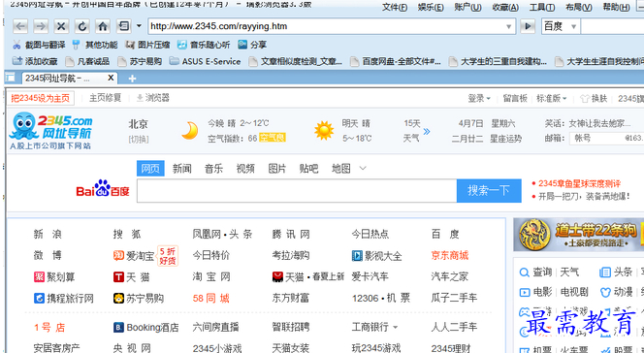Screen dimensions: 644x353
Task: Reload the page with the refresh button
Action: point(81,27)
